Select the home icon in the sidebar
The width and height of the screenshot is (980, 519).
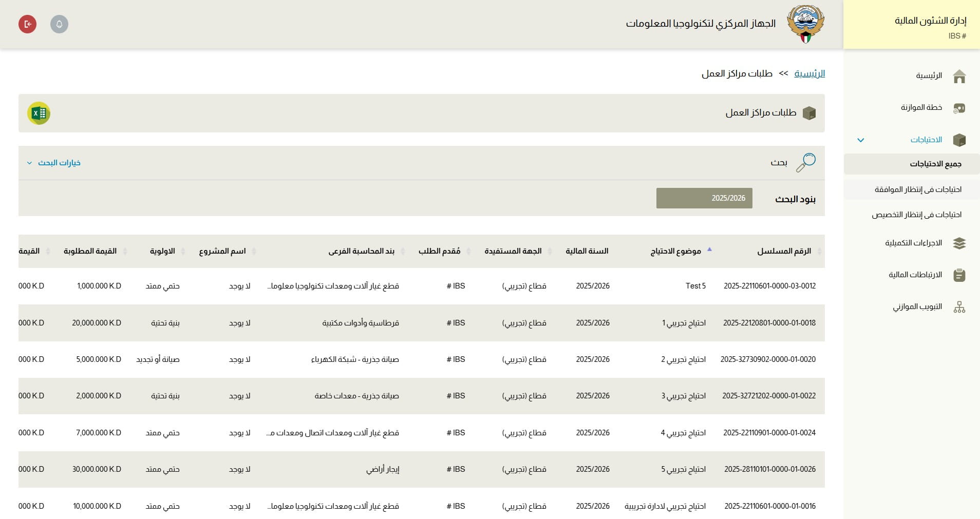960,75
